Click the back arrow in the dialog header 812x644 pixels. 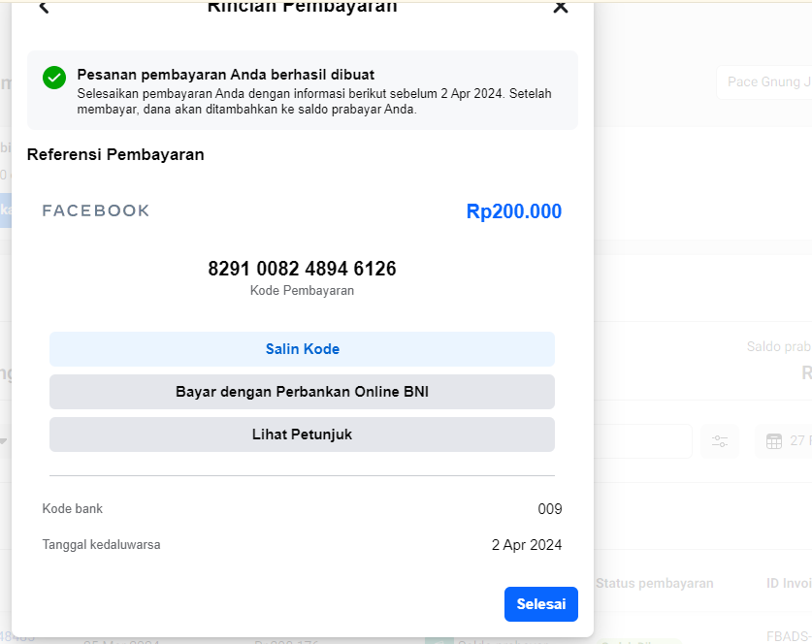coord(43,8)
